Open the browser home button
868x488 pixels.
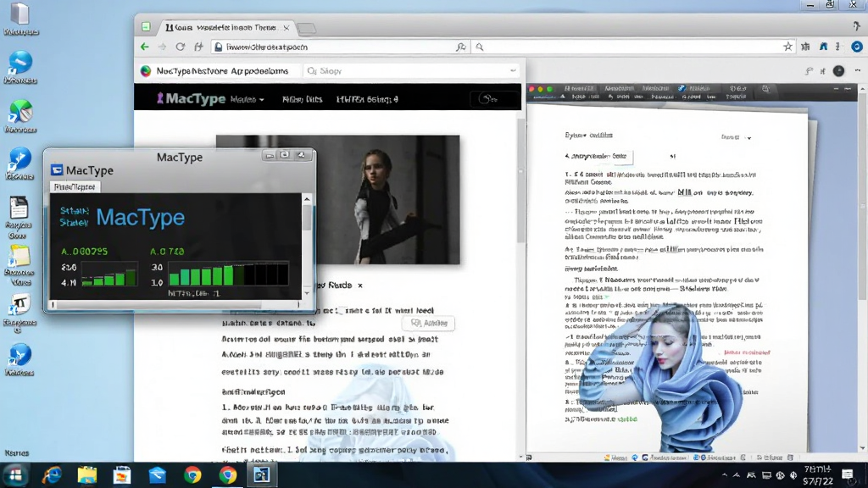pyautogui.click(x=198, y=47)
